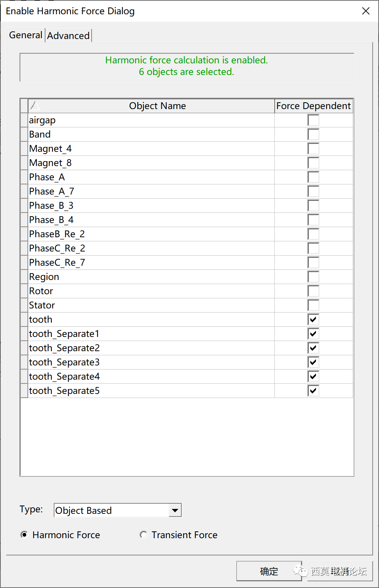Enable Force Dependent for airgap

coord(313,120)
